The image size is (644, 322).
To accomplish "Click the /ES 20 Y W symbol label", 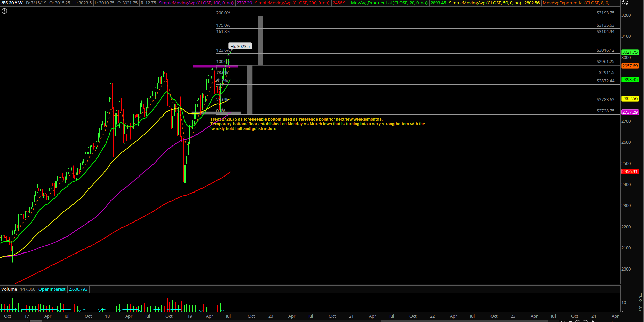I will 12,3.
